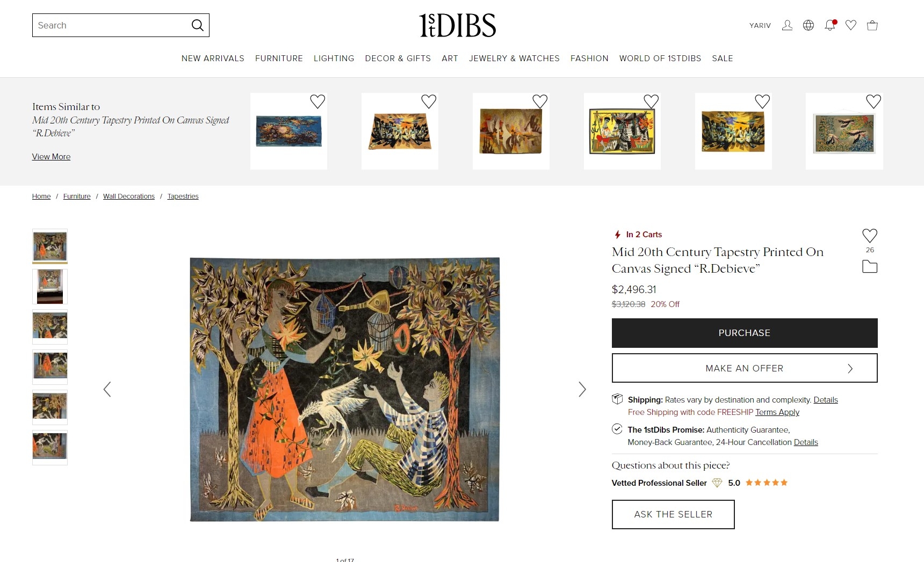Show the previous product image arrow
Viewport: 924px width, 562px height.
pyautogui.click(x=107, y=389)
